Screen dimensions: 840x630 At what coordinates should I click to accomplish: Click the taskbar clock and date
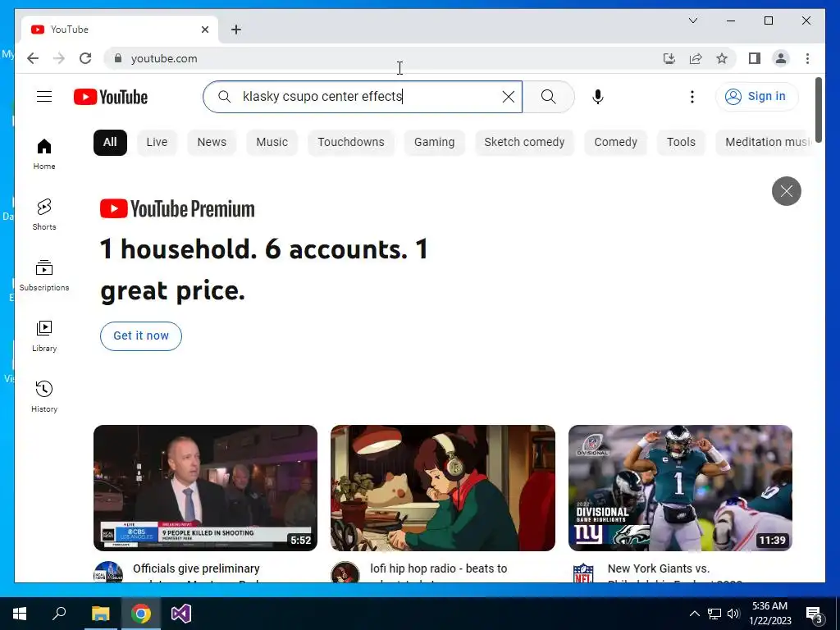coord(769,614)
